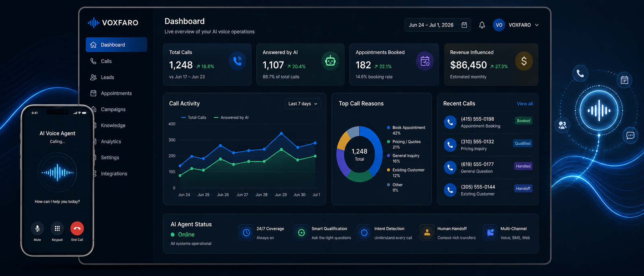
Task: Click the Handled status badge
Action: [523, 166]
